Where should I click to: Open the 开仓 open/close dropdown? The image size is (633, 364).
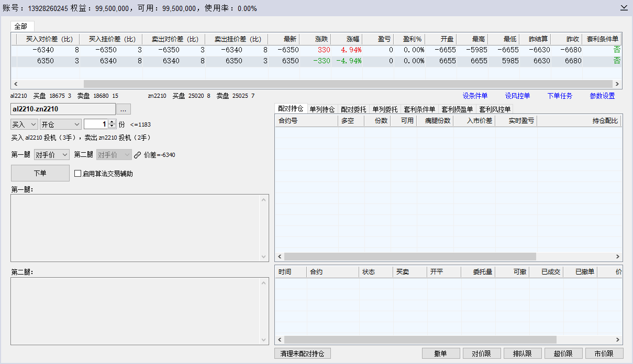(x=60, y=124)
